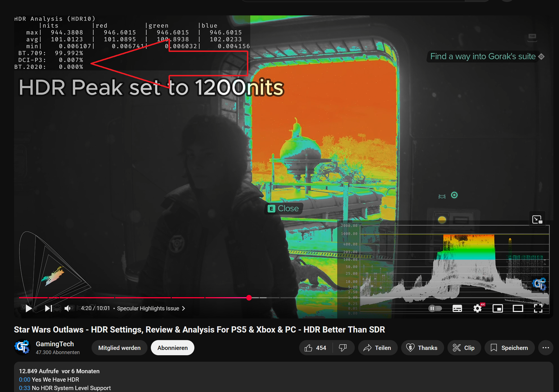
Task: Save video with Speichern
Action: 509,348
